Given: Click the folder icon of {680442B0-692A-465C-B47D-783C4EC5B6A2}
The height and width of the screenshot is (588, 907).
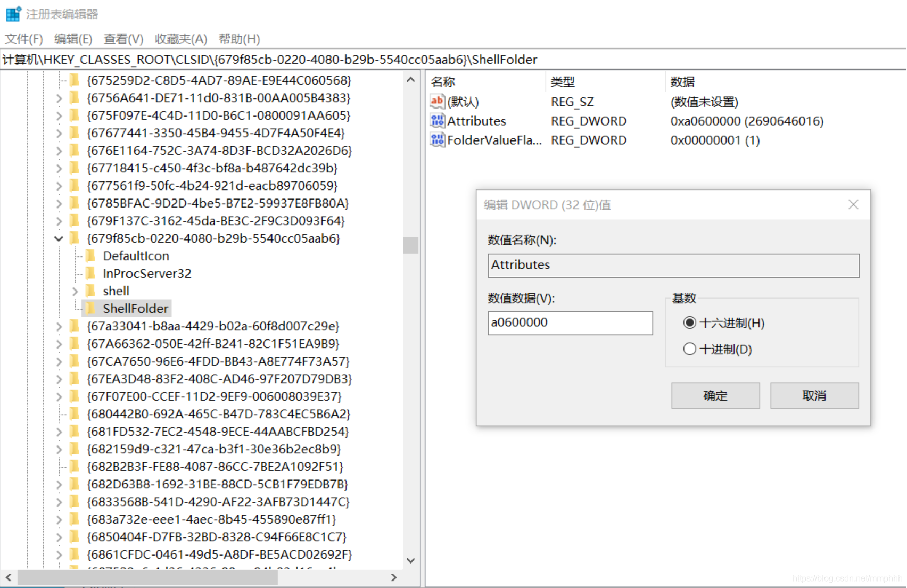Looking at the screenshot, I should 75,413.
